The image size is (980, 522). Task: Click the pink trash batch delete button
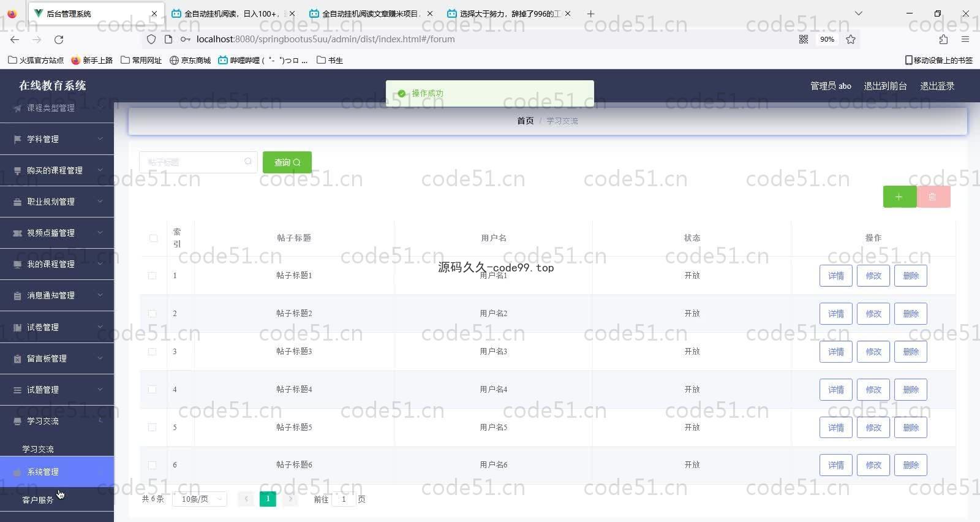coord(933,197)
